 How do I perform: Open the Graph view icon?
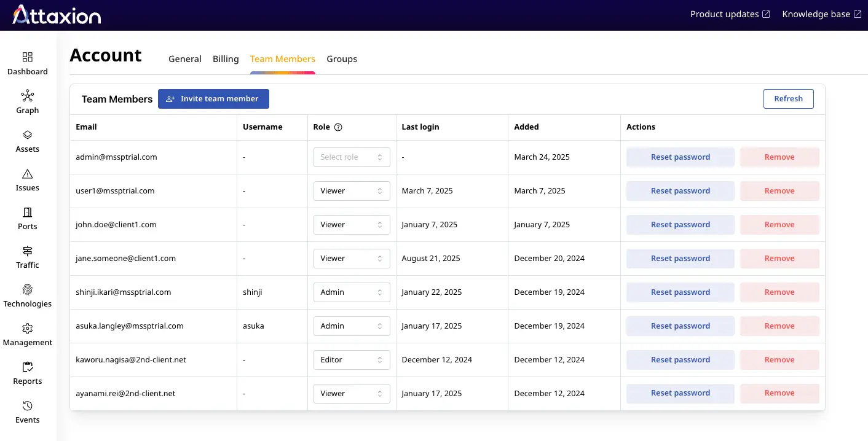pos(28,96)
